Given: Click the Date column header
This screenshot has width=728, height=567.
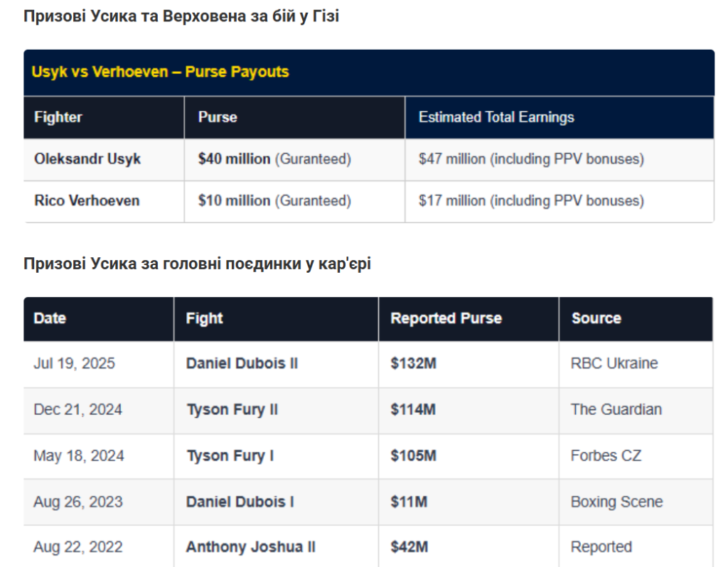Looking at the screenshot, I should pos(98,319).
